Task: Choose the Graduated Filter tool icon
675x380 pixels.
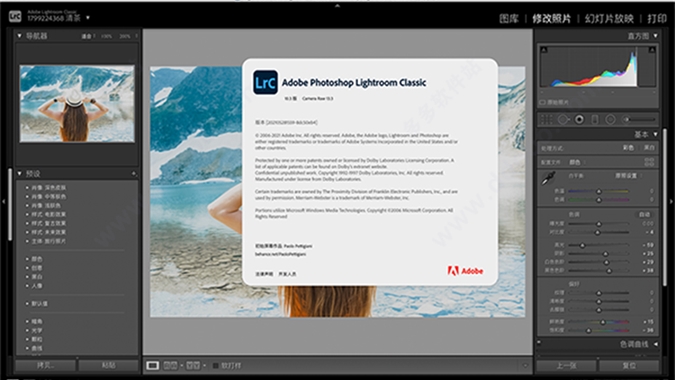Action: click(594, 119)
